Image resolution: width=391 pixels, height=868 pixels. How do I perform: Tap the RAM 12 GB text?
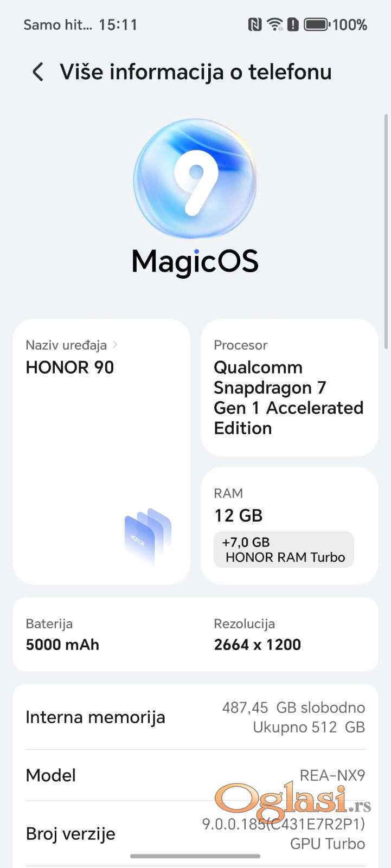(239, 515)
